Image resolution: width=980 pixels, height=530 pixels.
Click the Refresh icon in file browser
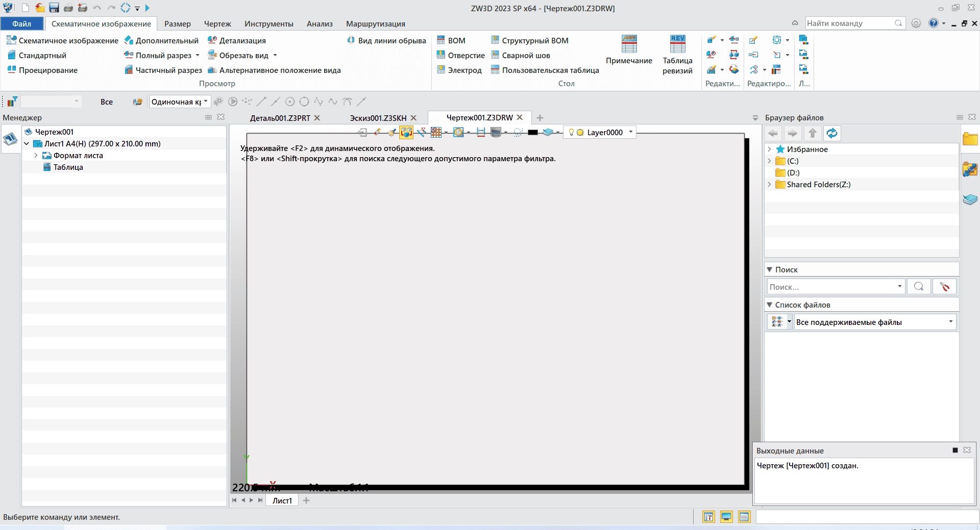(832, 133)
